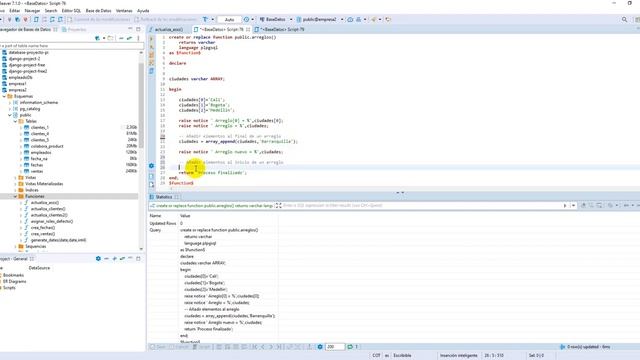The width and height of the screenshot is (640, 360).
Task: Collapse the Funciones folder
Action: (16, 196)
